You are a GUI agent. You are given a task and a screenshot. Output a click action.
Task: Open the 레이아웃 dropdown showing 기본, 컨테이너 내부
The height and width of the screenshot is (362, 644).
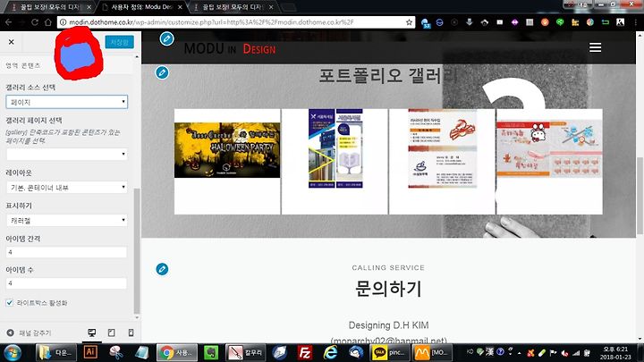[66, 187]
